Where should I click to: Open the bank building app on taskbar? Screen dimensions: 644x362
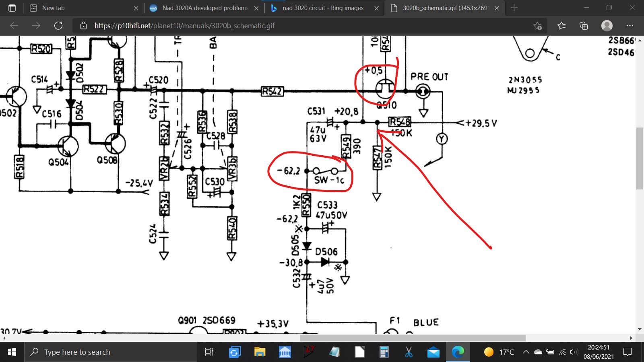point(285,352)
